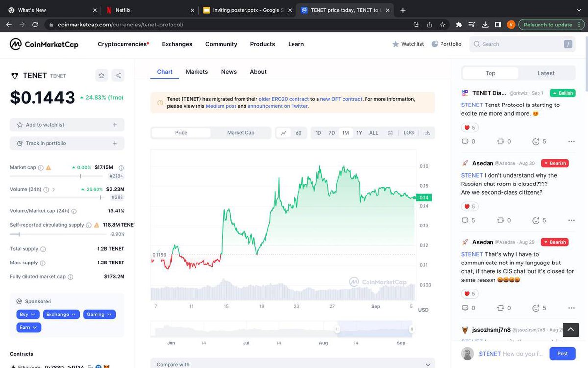This screenshot has height=368, width=588.
Task: Open older ERC20 contract link
Action: [x=284, y=99]
